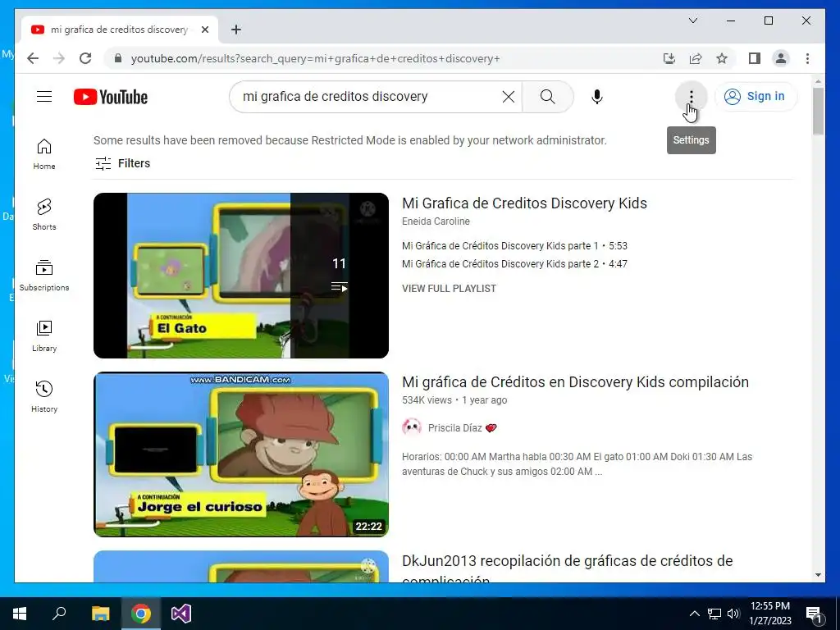Select the YouTube browser tab
This screenshot has height=630, width=840.
(120, 30)
